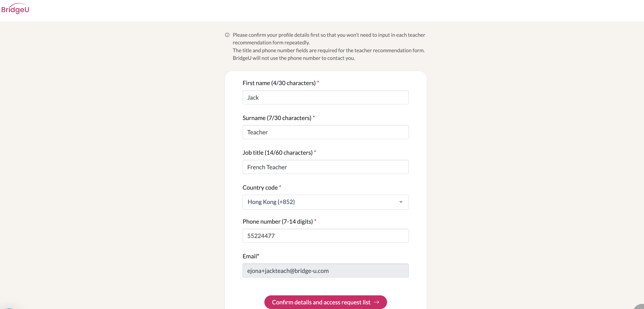Click the profile confirmation notice text
The height and width of the screenshot is (309, 644).
pos(329,46)
